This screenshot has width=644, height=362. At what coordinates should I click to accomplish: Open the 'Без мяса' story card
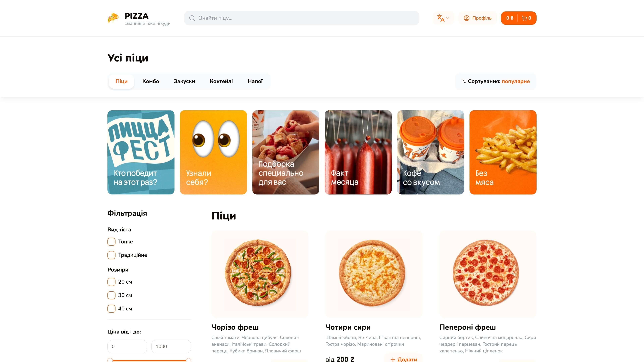click(503, 152)
